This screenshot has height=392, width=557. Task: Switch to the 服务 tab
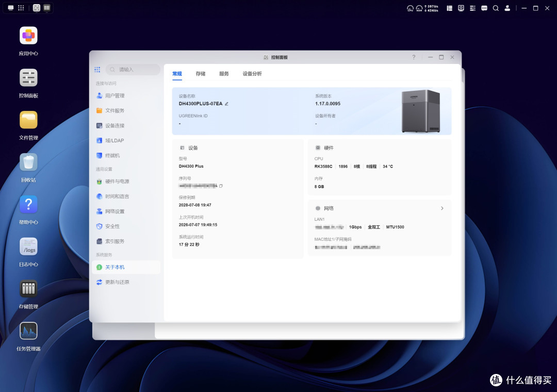click(x=224, y=74)
